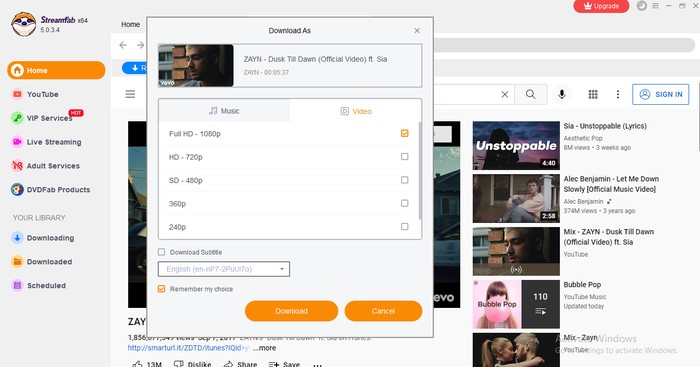Click the Upgrade button

point(601,6)
